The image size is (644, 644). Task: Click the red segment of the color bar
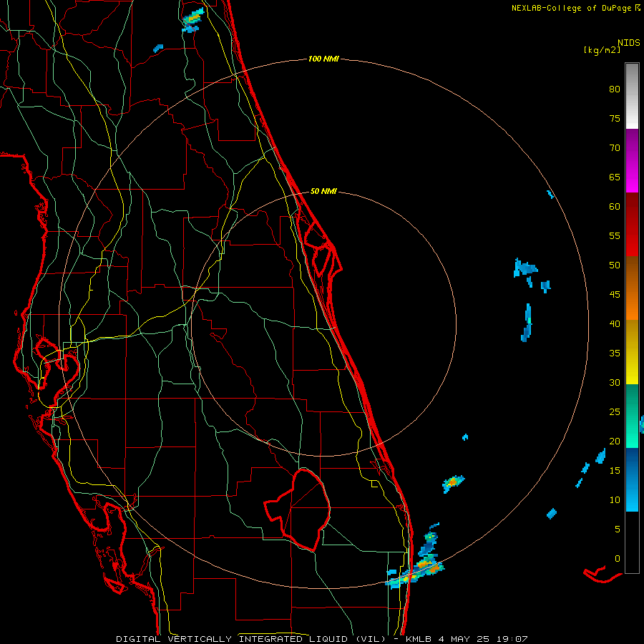(x=632, y=224)
